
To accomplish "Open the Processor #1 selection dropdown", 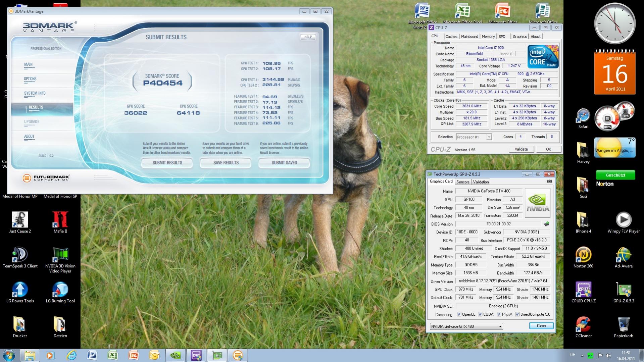I will (x=489, y=137).
